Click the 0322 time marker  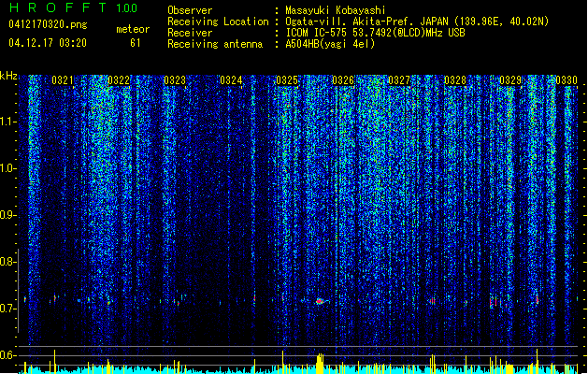119,80
